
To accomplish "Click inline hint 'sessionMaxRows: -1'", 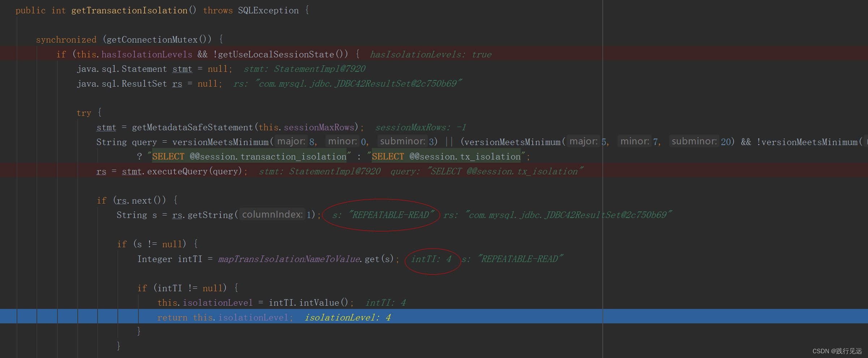I will click(421, 127).
